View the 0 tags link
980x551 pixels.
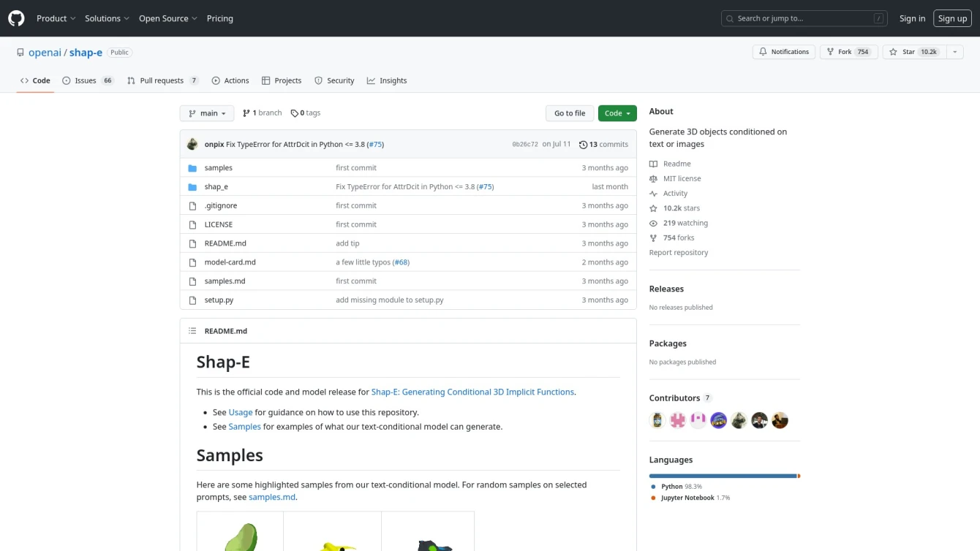(306, 113)
